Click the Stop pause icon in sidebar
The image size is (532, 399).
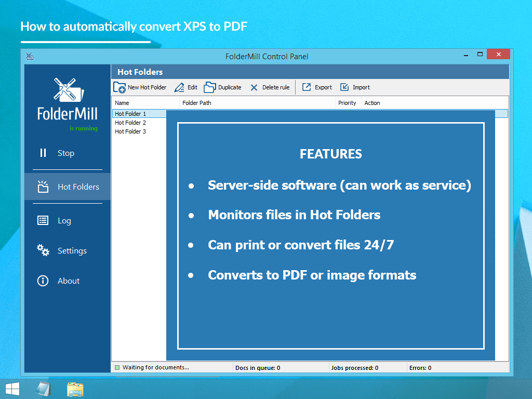43,153
